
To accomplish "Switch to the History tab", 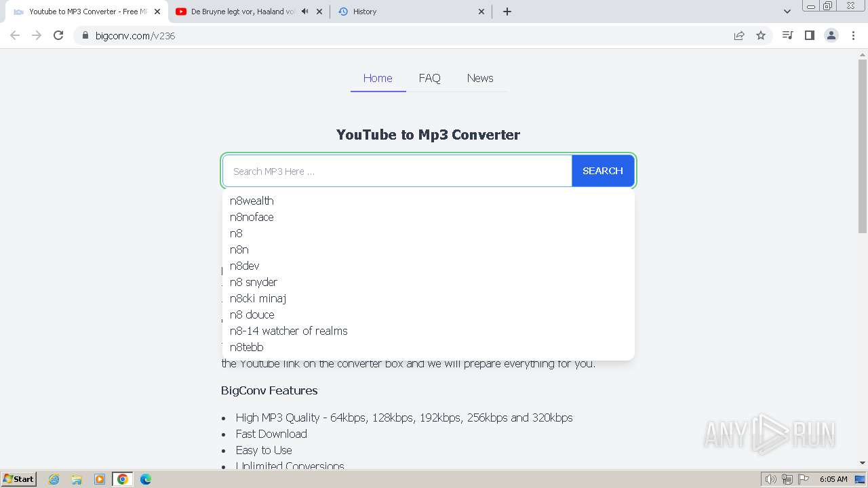I will pos(412,12).
